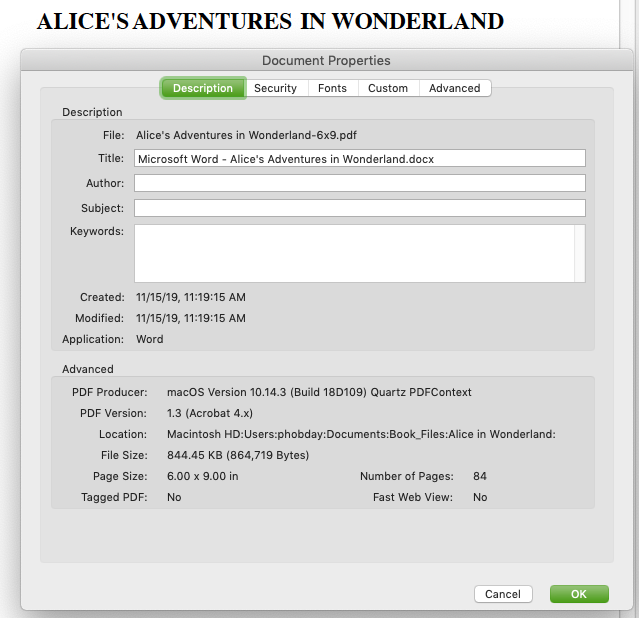Go to the Advanced tab
The width and height of the screenshot is (639, 618).
(455, 88)
